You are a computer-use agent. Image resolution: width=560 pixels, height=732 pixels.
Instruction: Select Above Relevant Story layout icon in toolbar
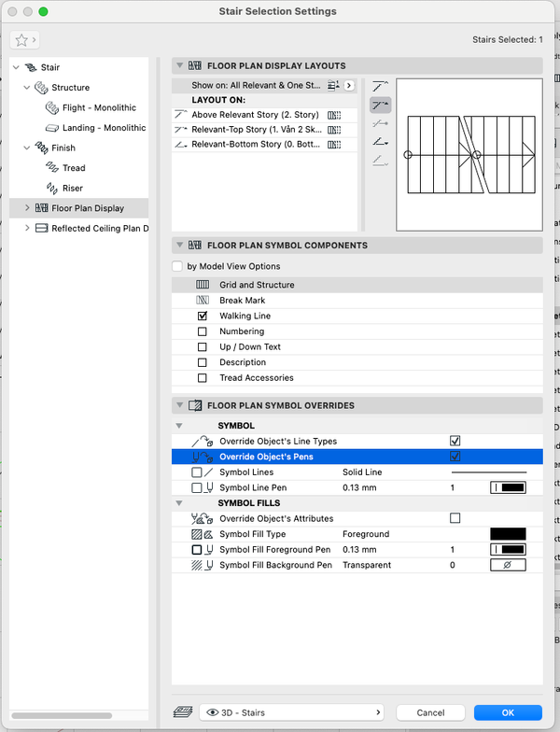click(381, 86)
